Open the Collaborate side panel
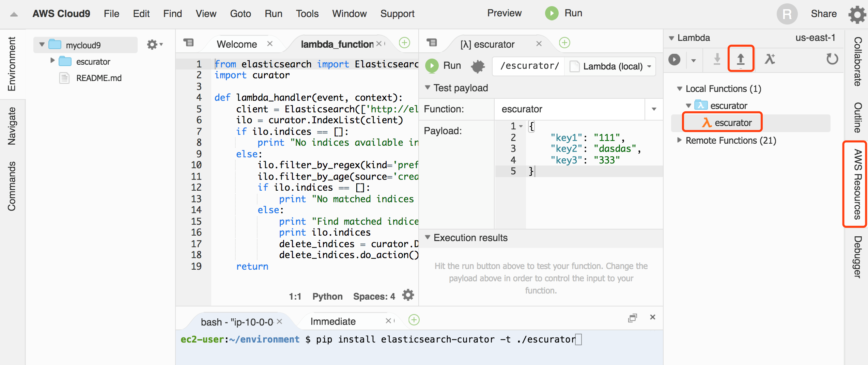The width and height of the screenshot is (868, 365). [x=857, y=62]
